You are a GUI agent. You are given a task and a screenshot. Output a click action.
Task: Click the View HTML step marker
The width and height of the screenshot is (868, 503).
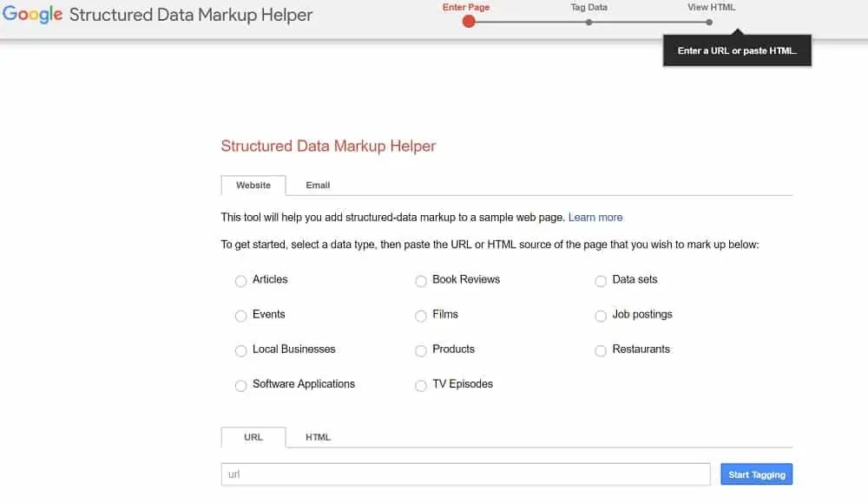tap(709, 23)
